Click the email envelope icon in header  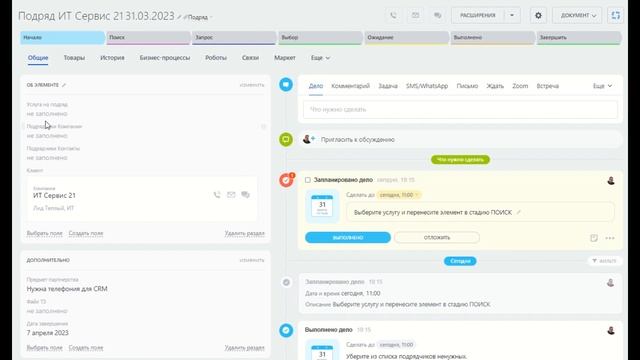pos(415,16)
